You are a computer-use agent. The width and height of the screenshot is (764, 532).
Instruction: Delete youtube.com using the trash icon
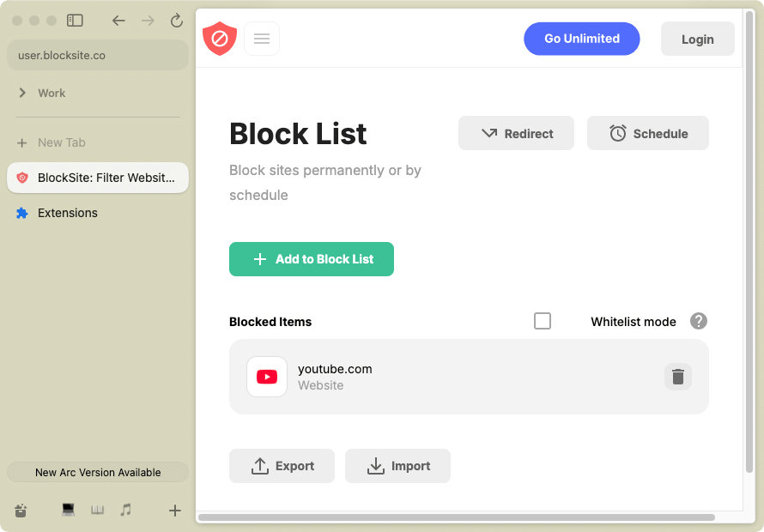tap(678, 377)
